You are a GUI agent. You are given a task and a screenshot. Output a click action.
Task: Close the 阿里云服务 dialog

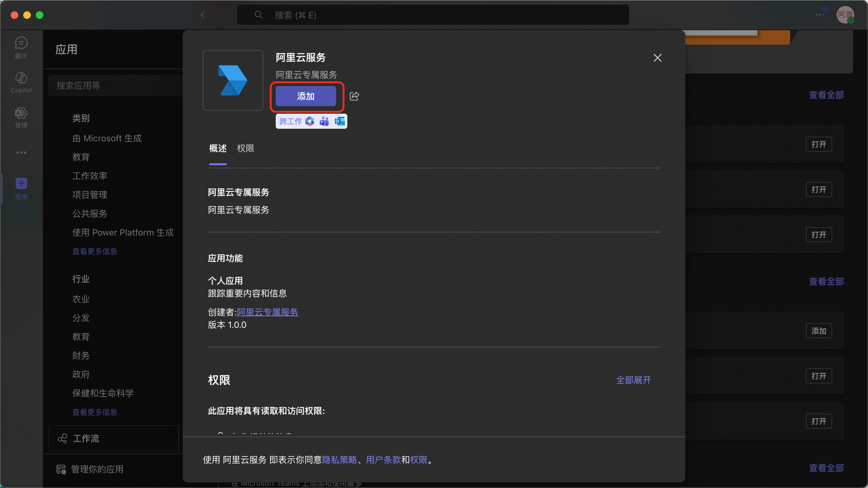click(x=657, y=58)
